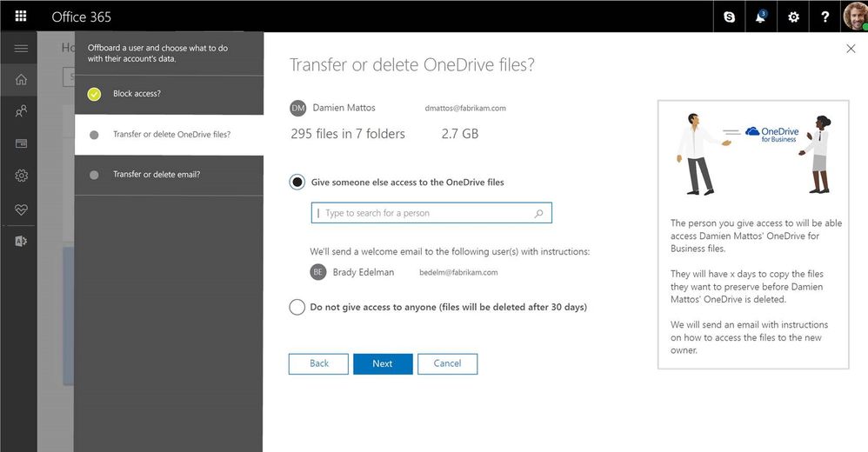Open the Admin centers icon in sidebar
Viewport: 868px width, 452px height.
tap(21, 242)
